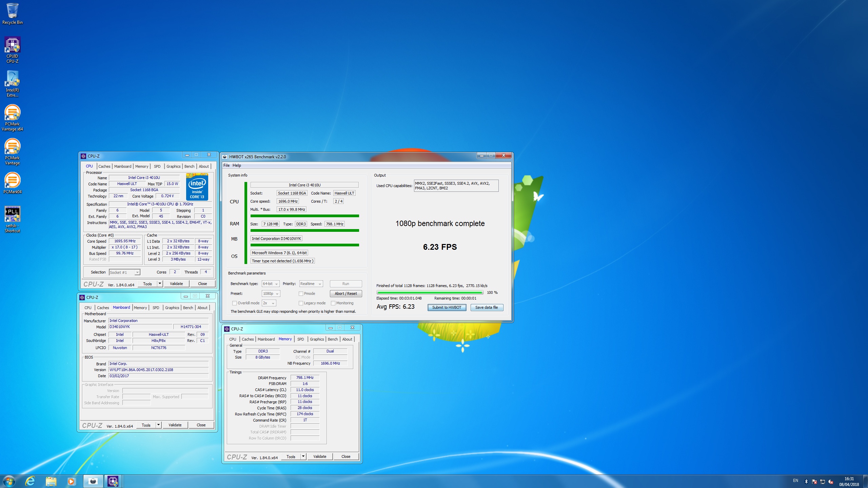Click the Abort / Reset button
This screenshot has height=488, width=868.
pyautogui.click(x=346, y=293)
